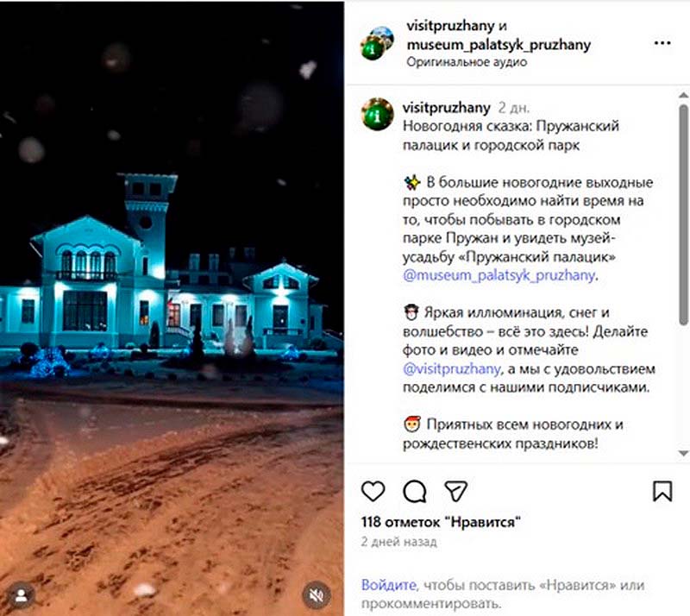
Task: Open the Оригинальное аудио audio link
Action: (467, 62)
